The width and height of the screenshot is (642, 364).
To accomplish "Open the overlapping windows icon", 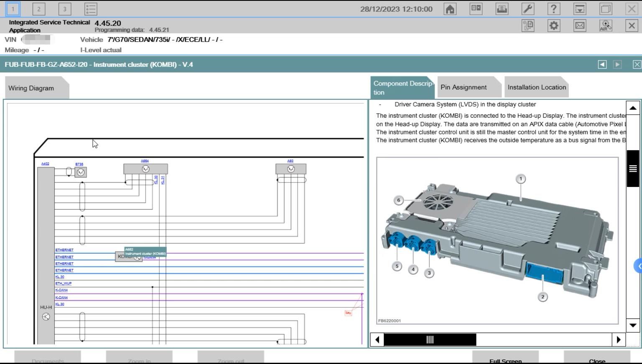I will 606,9.
